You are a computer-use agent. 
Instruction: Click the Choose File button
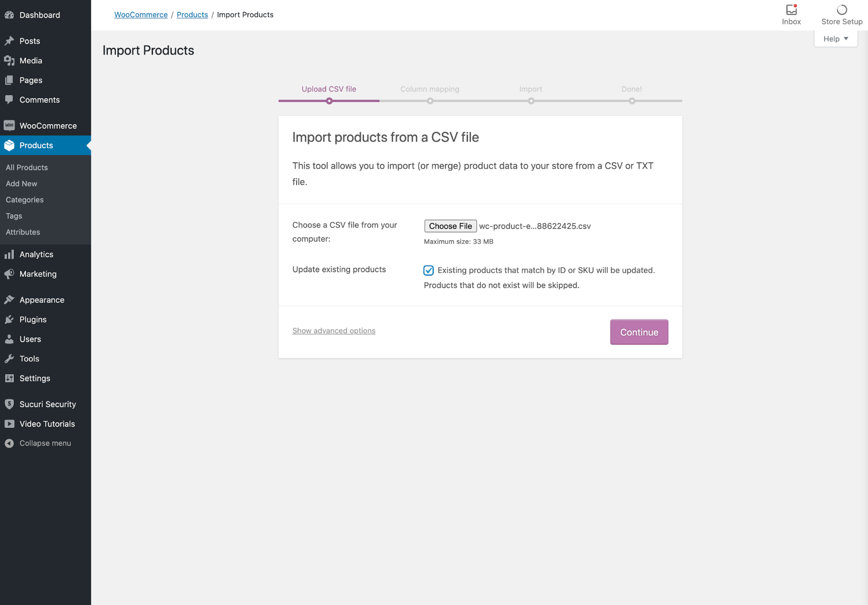pos(450,226)
